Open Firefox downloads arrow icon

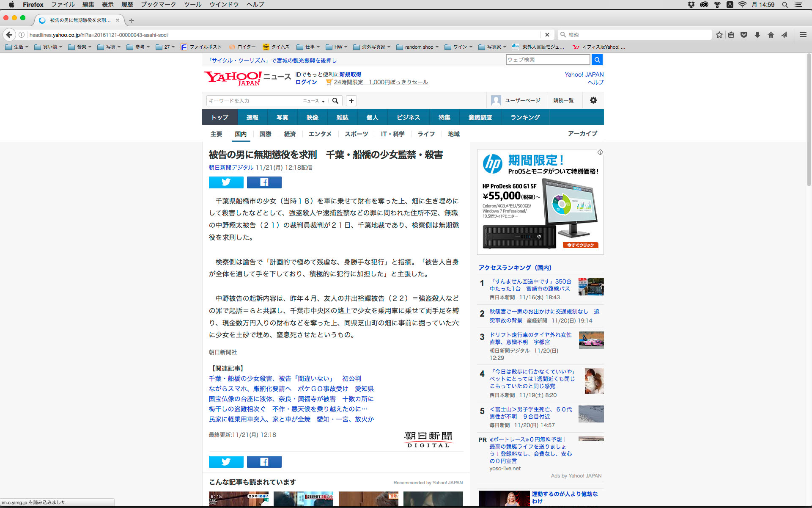[x=757, y=35]
